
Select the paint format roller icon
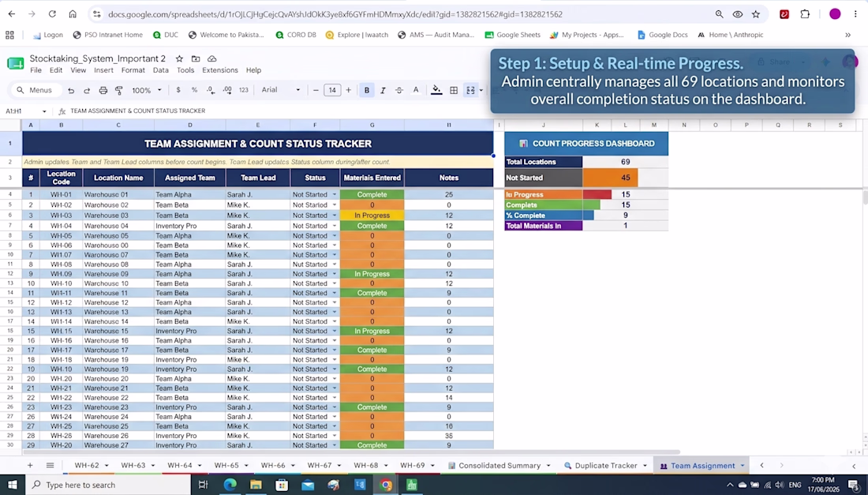118,90
